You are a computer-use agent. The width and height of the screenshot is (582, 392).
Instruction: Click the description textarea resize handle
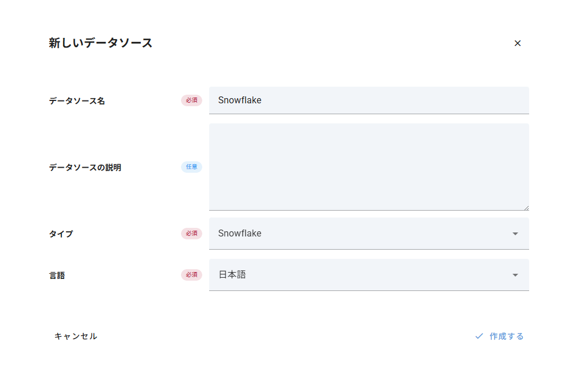pyautogui.click(x=526, y=207)
